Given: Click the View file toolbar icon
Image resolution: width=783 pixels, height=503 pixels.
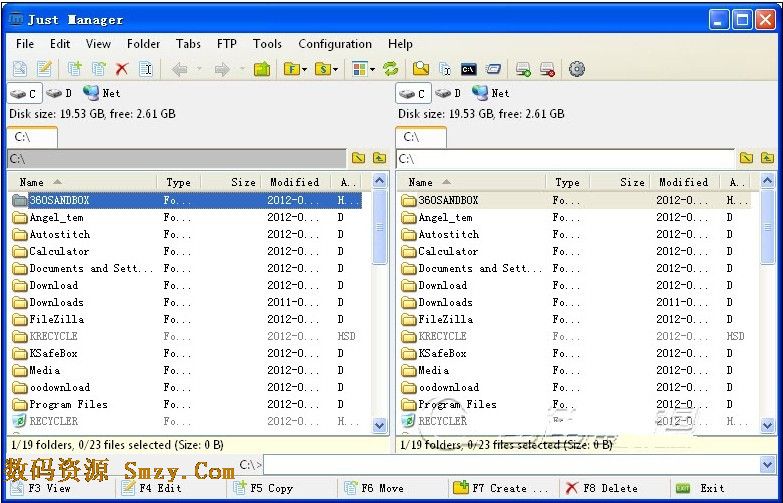Looking at the screenshot, I should coord(20,69).
